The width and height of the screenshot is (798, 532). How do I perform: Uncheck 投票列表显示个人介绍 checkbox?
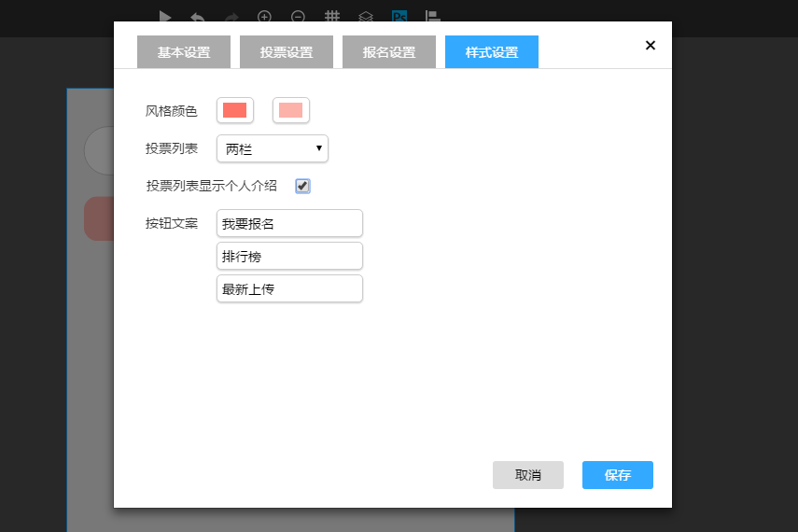pyautogui.click(x=302, y=187)
